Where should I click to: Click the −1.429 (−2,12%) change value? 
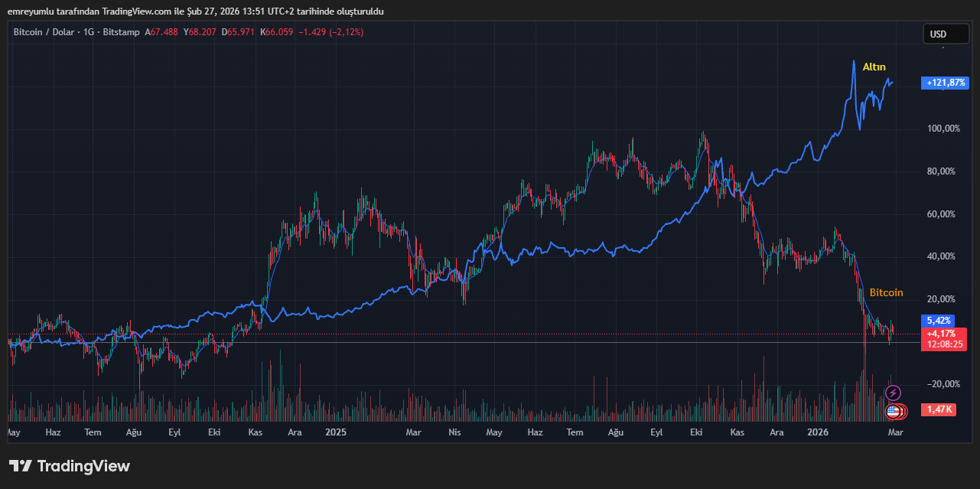click(330, 32)
